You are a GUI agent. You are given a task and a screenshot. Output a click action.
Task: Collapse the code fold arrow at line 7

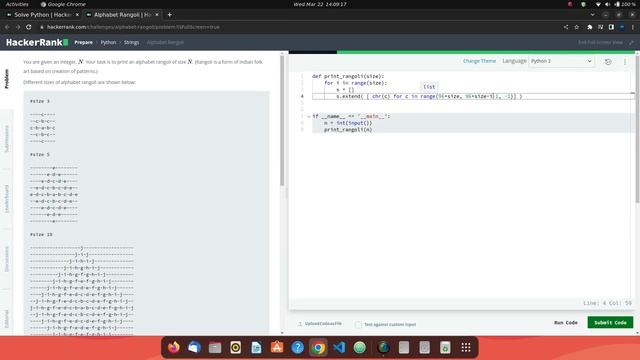click(309, 116)
